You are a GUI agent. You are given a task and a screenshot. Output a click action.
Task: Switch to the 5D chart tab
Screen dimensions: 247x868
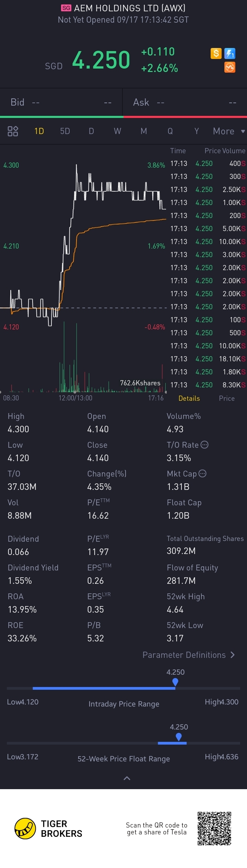coord(65,131)
